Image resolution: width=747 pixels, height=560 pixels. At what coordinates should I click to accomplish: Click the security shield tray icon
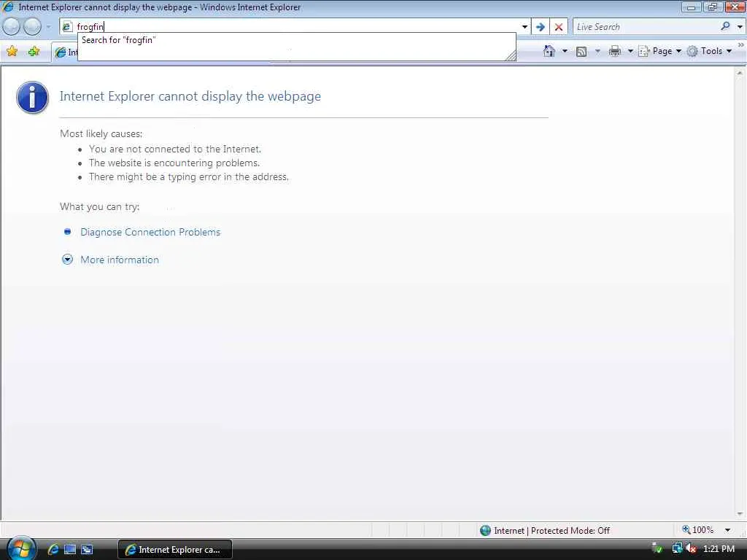tap(657, 548)
